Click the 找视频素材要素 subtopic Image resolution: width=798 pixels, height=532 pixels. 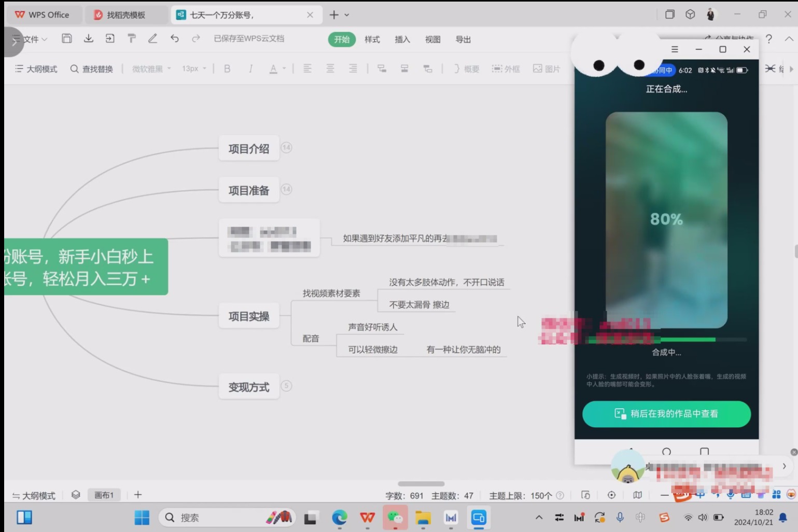click(x=331, y=293)
